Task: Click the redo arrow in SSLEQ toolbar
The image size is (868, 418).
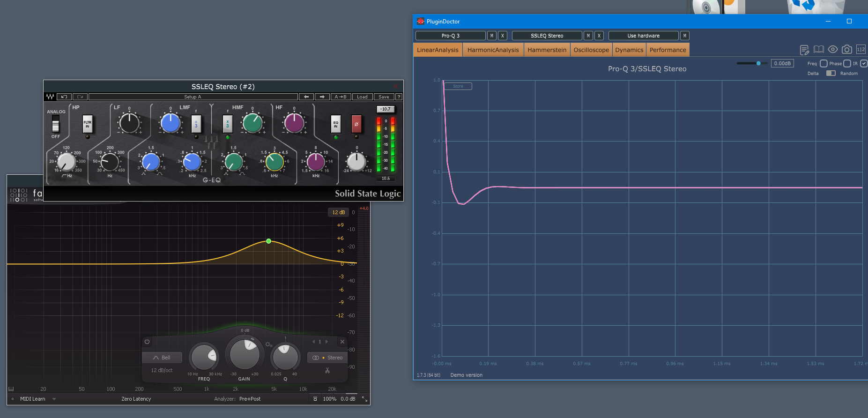Action: tap(80, 97)
